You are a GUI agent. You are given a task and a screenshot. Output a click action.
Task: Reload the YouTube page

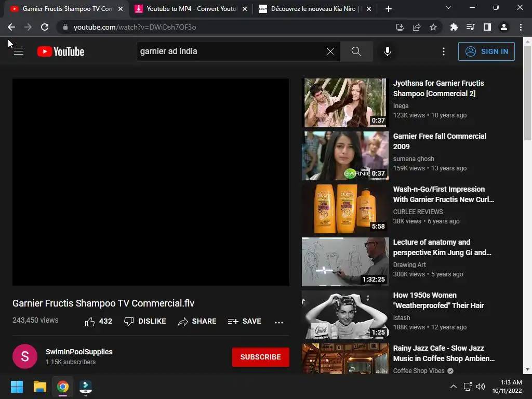tap(45, 27)
